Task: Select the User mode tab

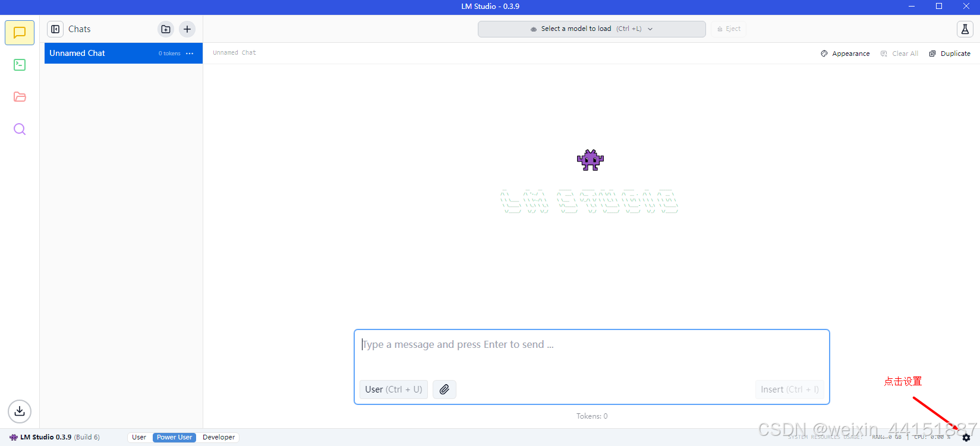Action: click(x=139, y=437)
